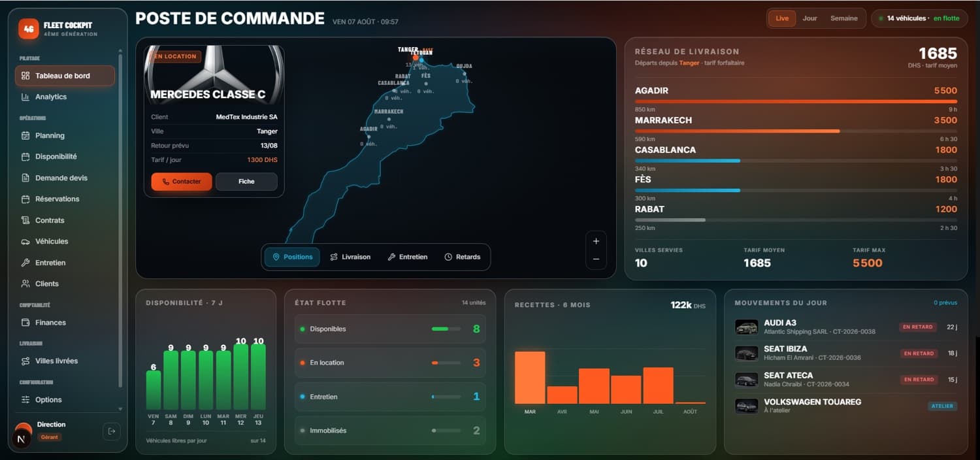
Task: Click the Tarif max 5500 value
Action: (867, 263)
